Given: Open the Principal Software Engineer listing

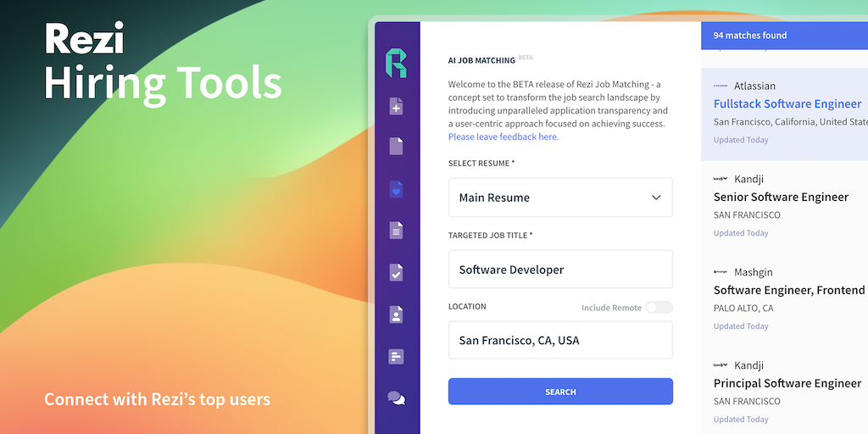Looking at the screenshot, I should click(787, 383).
